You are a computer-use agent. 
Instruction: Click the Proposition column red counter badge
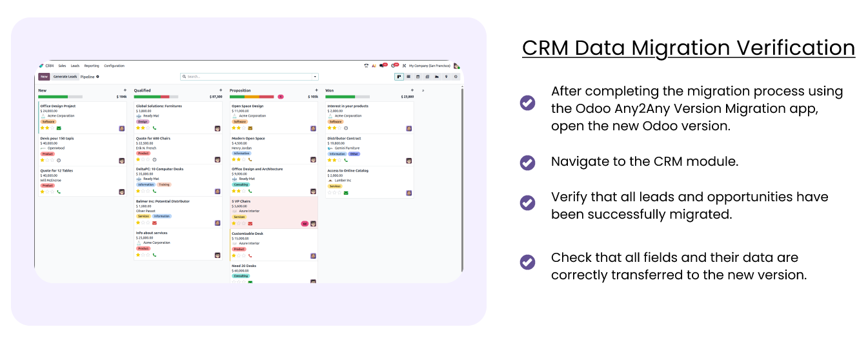click(281, 97)
